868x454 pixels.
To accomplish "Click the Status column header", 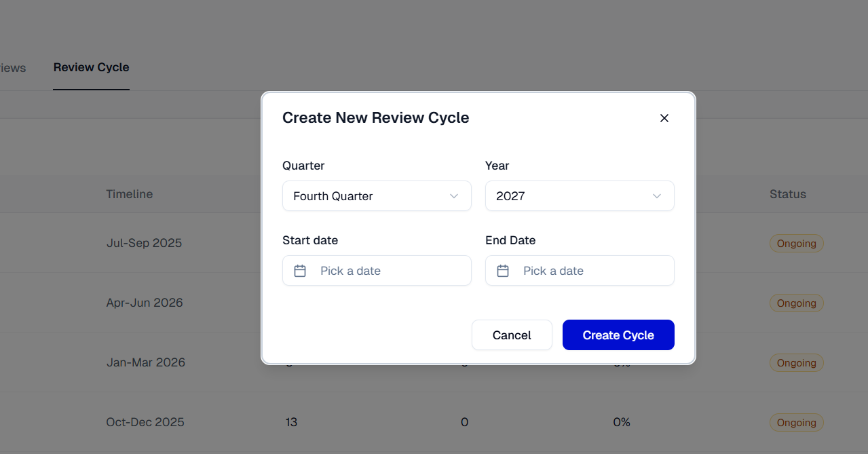I will [787, 194].
